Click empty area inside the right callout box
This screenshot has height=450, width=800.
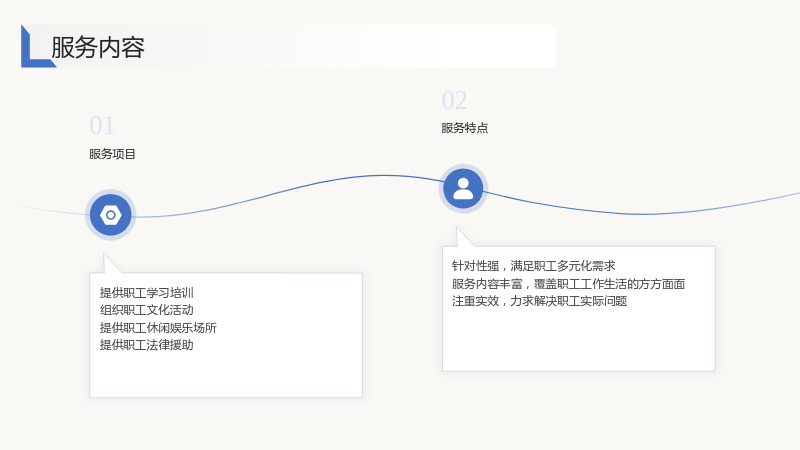579,339
